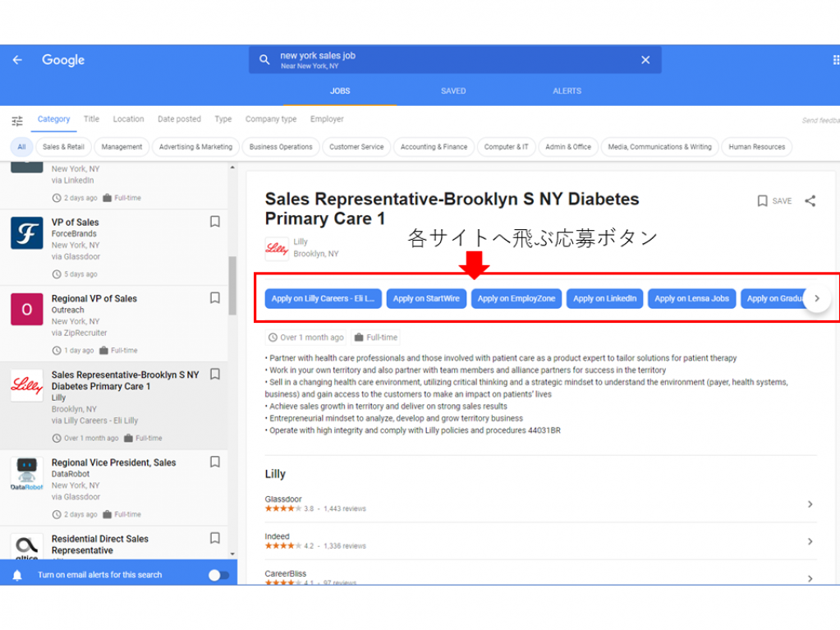Filter by Media, Communications & Writing
Image resolution: width=840 pixels, height=630 pixels.
point(660,147)
